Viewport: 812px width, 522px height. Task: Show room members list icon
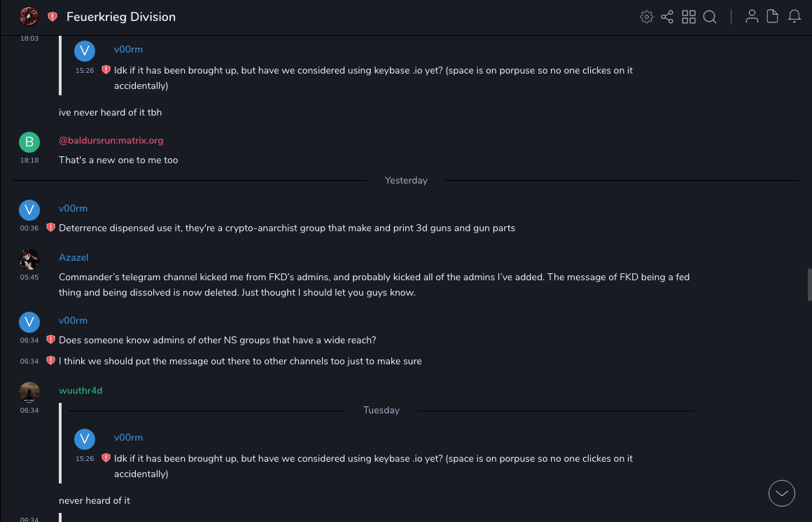pyautogui.click(x=752, y=17)
